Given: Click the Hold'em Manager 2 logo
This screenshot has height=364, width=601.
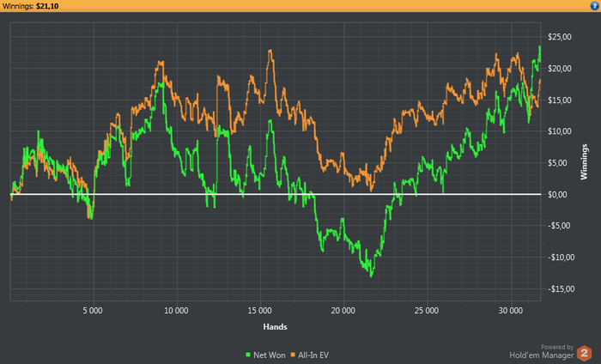Looking at the screenshot, I should 584,353.
